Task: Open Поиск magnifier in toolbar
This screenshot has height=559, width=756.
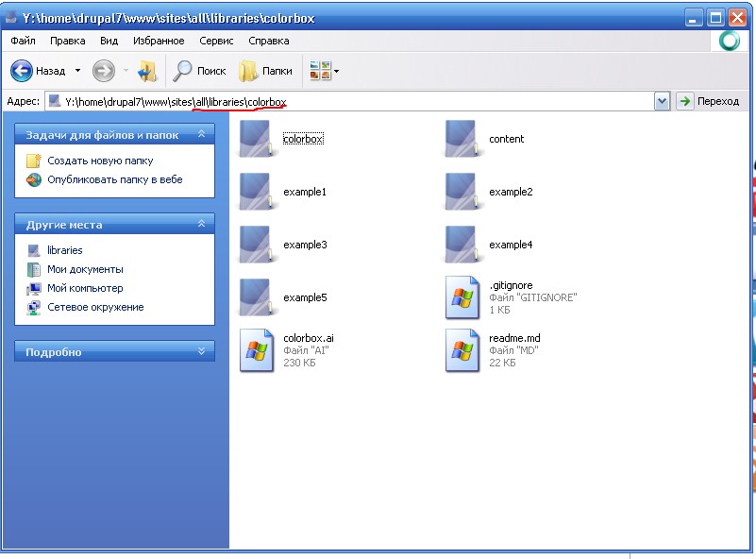Action: [182, 71]
